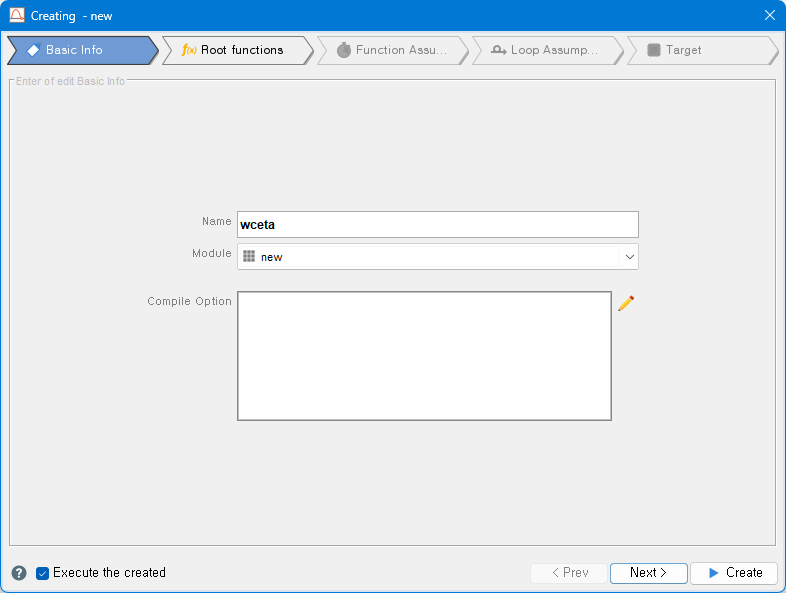Click the Prev button
This screenshot has height=593, width=786.
[x=569, y=573]
